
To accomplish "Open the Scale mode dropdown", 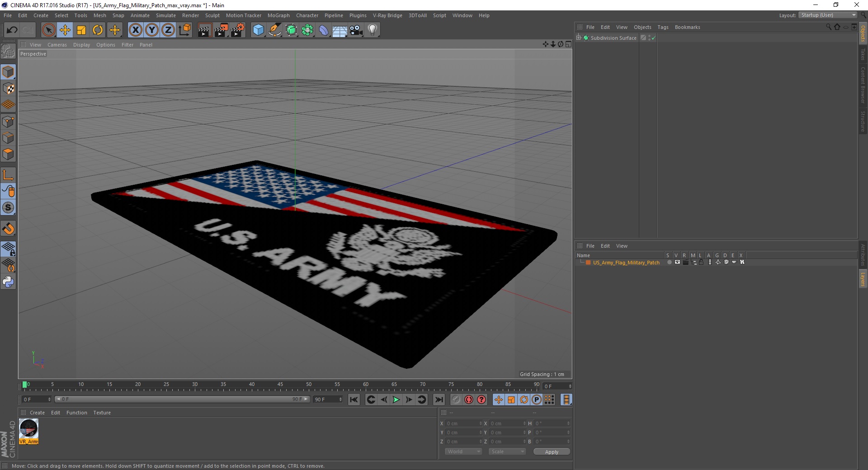I will coord(507,451).
